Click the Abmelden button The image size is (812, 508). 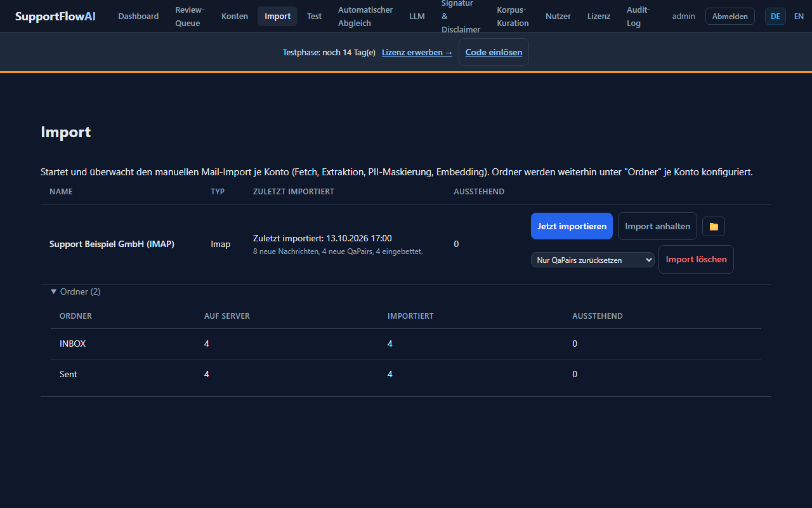(730, 16)
